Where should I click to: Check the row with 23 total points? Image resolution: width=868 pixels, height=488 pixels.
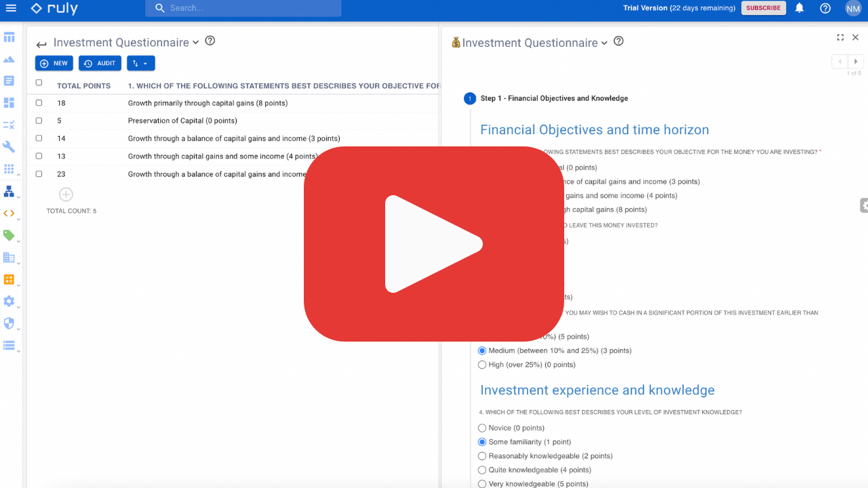tap(39, 174)
